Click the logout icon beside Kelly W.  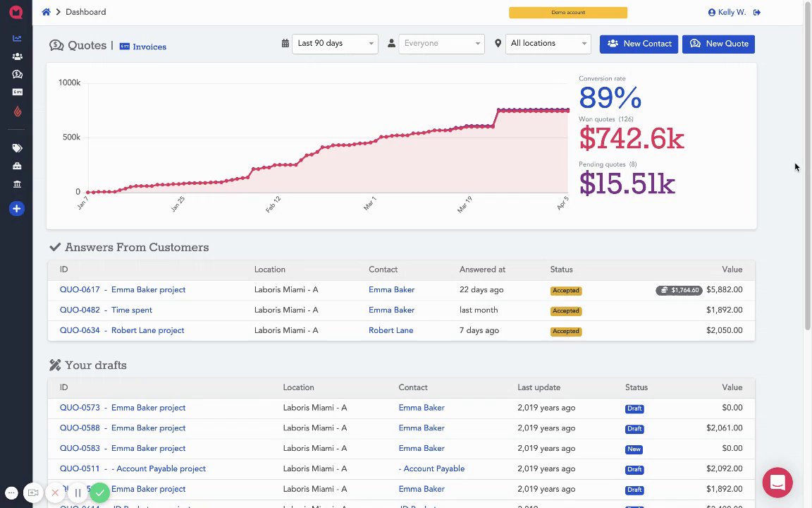(x=757, y=13)
